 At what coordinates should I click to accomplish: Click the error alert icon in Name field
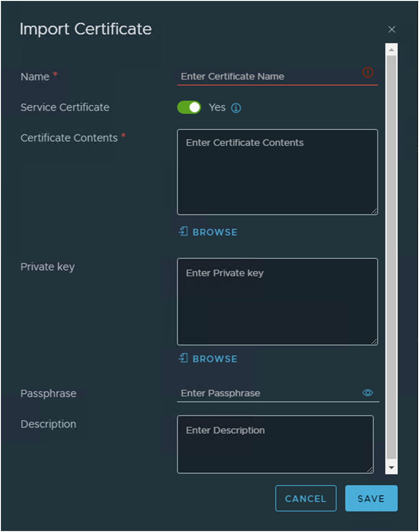tap(367, 72)
